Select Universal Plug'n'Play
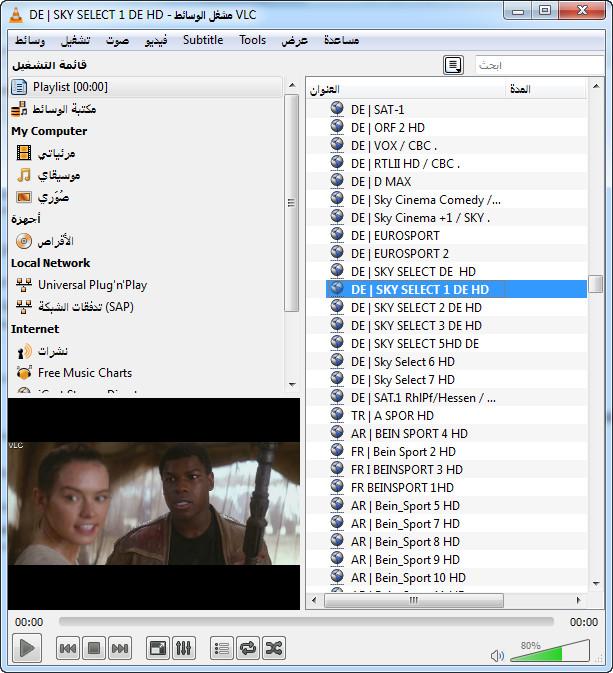This screenshot has height=673, width=613. click(x=92, y=285)
